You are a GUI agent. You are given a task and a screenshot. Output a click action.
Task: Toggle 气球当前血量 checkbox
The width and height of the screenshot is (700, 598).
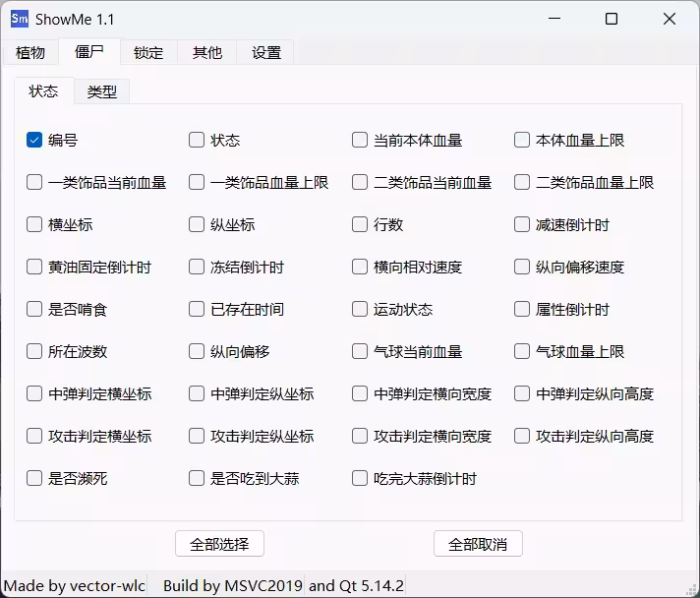360,351
